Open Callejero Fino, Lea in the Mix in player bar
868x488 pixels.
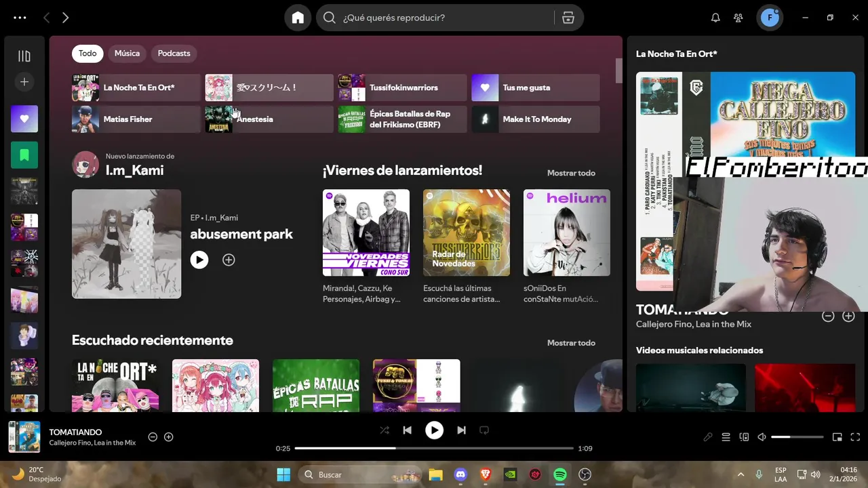92,443
